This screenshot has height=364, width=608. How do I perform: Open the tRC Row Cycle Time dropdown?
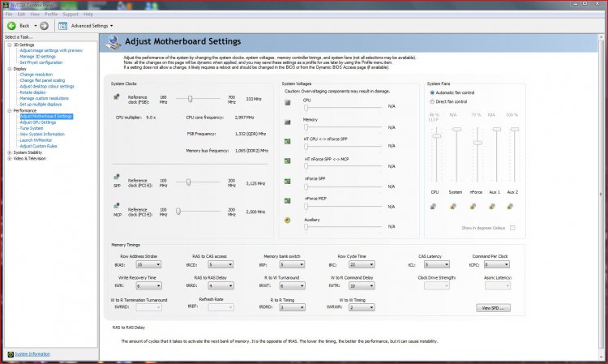(x=362, y=264)
